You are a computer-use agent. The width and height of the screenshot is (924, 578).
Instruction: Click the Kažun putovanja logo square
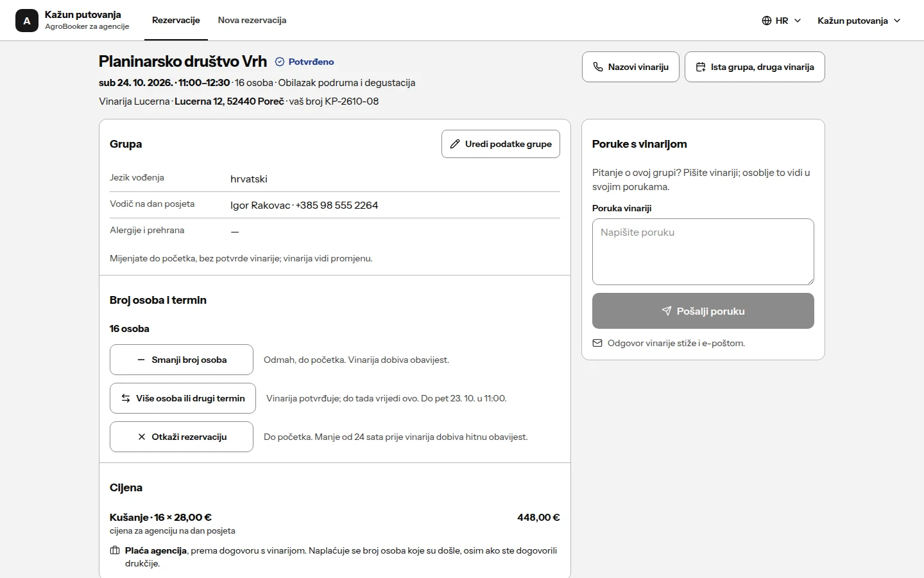pyautogui.click(x=27, y=21)
